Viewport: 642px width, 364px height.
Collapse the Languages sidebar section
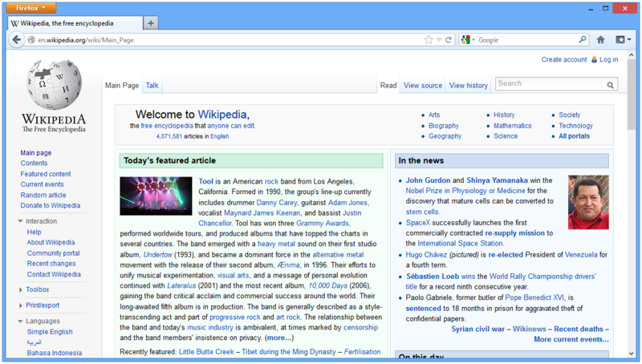click(21, 321)
